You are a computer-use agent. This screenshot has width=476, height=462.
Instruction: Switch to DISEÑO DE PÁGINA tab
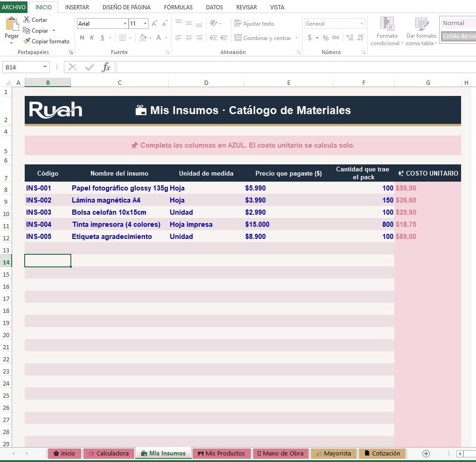(127, 7)
